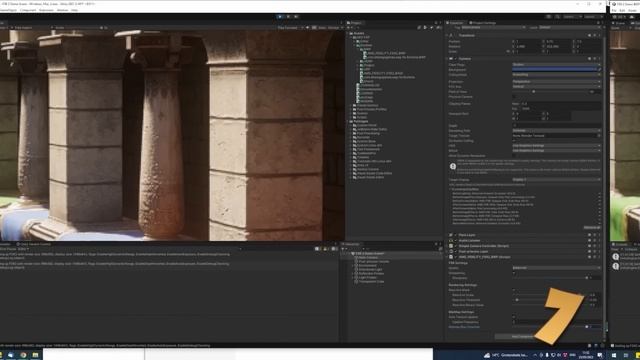Toggle the Allow Dynamic Resolution checkbox
Image resolution: width=640 pixels, height=360 pixels.
pyautogui.click(x=514, y=156)
